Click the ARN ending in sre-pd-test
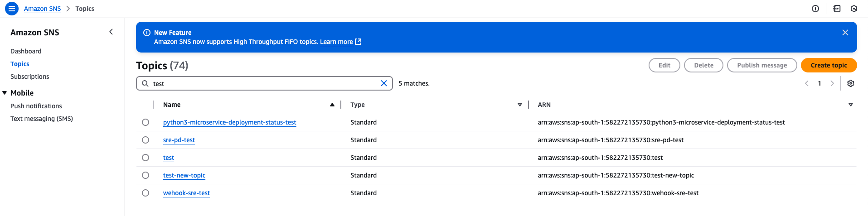Viewport: 868px width, 216px height. pos(611,140)
